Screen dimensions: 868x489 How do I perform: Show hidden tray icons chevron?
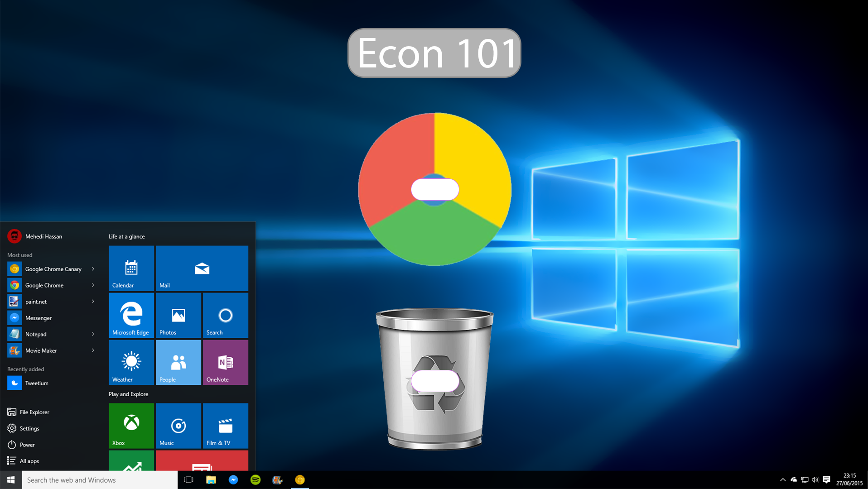click(x=783, y=480)
